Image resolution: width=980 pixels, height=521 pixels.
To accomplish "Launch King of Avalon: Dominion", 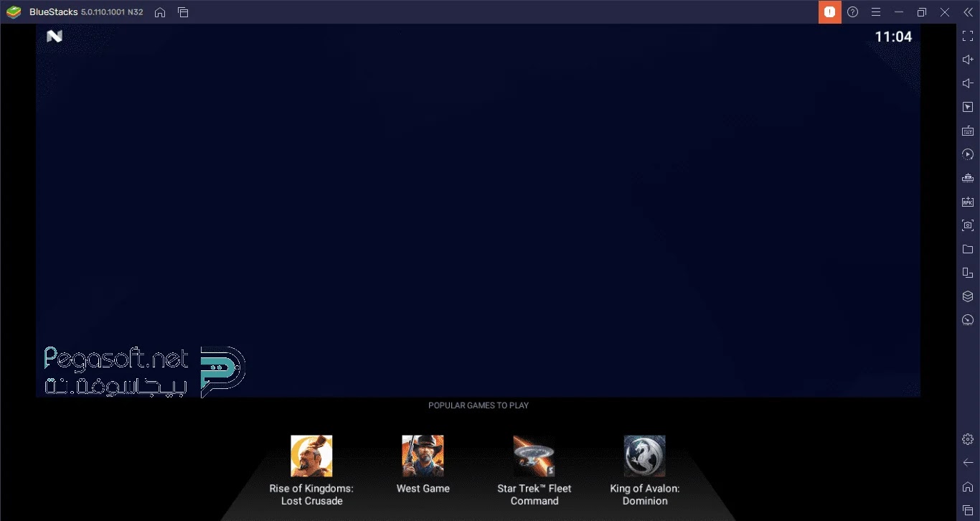I will 645,456.
